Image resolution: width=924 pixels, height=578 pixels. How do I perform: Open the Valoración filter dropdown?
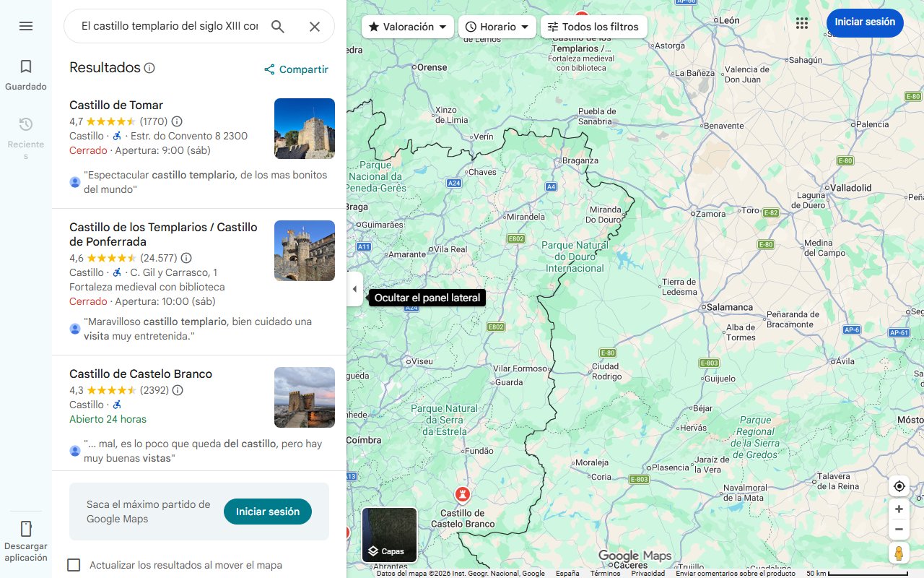point(408,27)
